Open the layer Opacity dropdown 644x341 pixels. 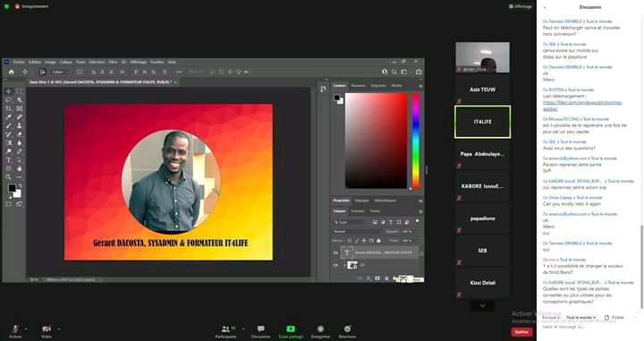(408, 232)
